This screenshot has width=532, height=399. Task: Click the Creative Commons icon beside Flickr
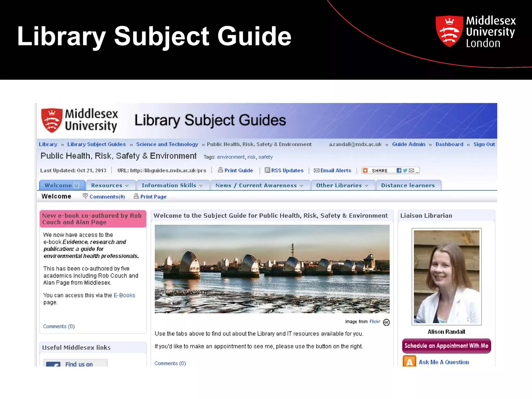point(386,322)
